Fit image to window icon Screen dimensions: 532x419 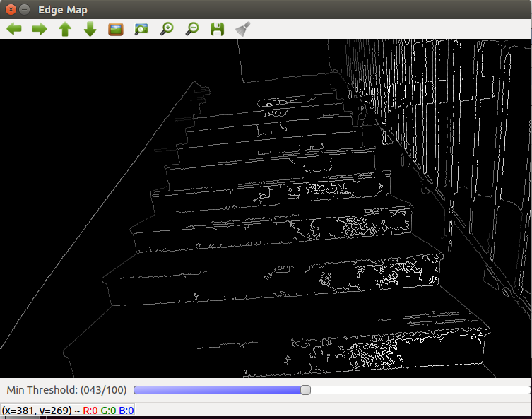click(141, 29)
